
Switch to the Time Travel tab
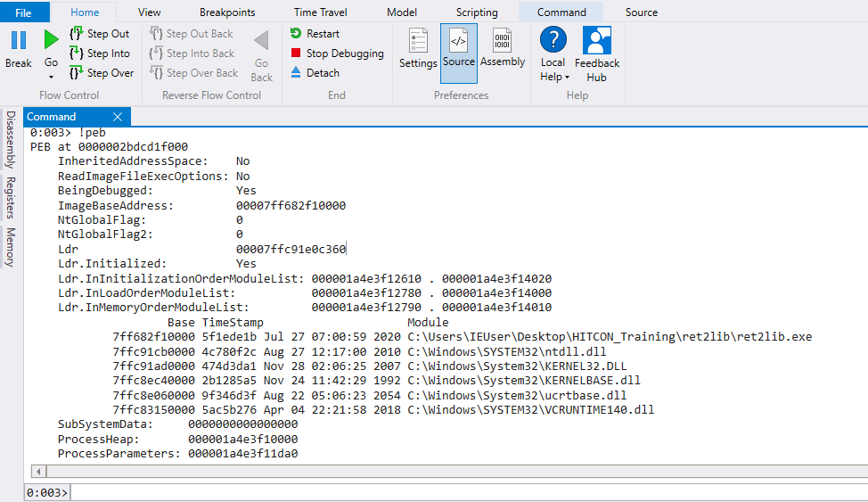click(323, 12)
